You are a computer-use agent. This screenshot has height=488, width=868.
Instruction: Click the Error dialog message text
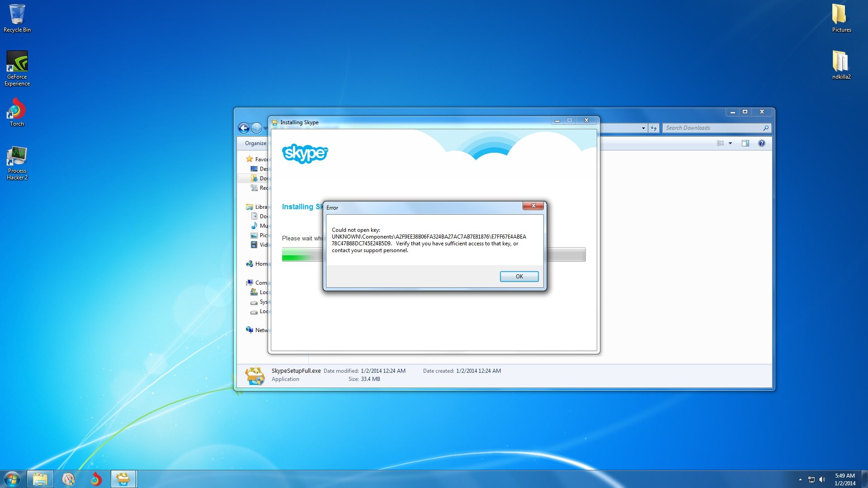coord(429,240)
